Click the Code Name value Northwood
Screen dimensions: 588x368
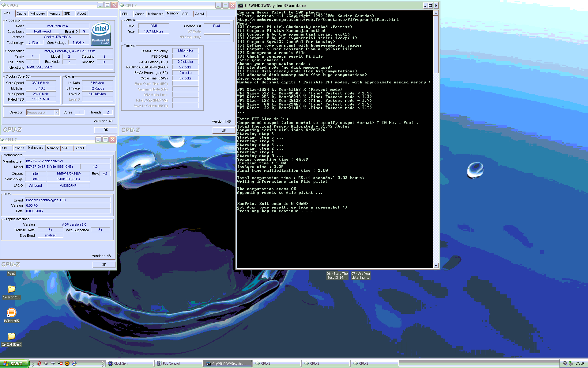(x=42, y=32)
